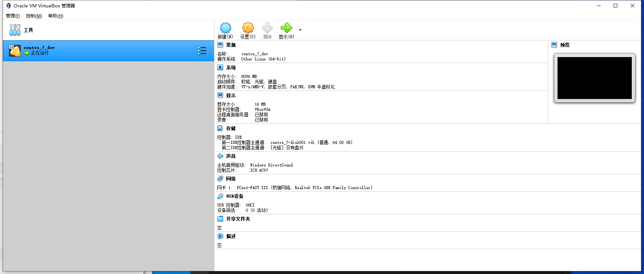Open the 系统 section heading link
The width and height of the screenshot is (644, 274).
(231, 67)
